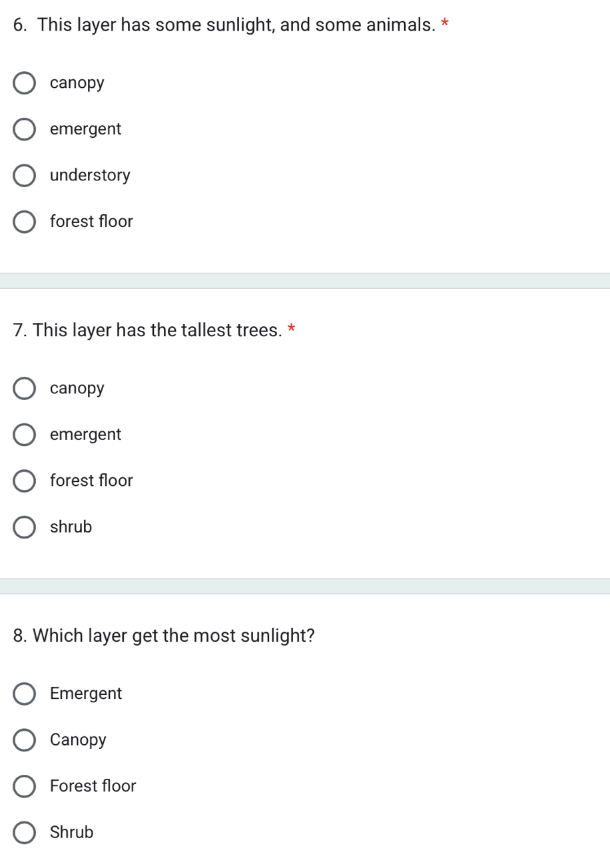Click question 6 text about sunlight and animals
This screenshot has height=868, width=610.
point(224,25)
